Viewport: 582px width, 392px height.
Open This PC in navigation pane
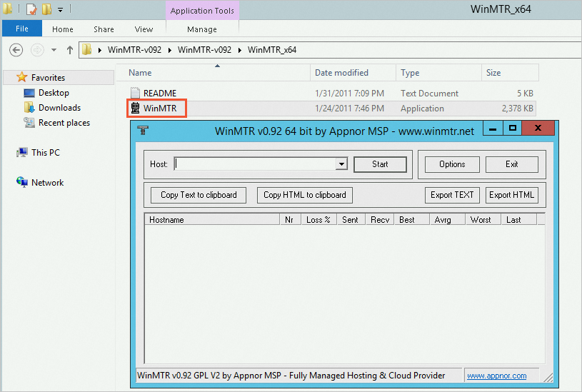(22, 152)
